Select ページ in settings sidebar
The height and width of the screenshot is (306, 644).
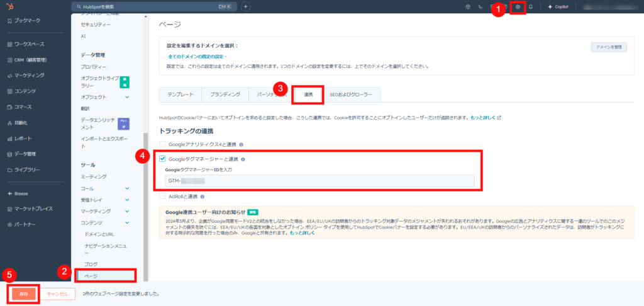[x=106, y=276]
